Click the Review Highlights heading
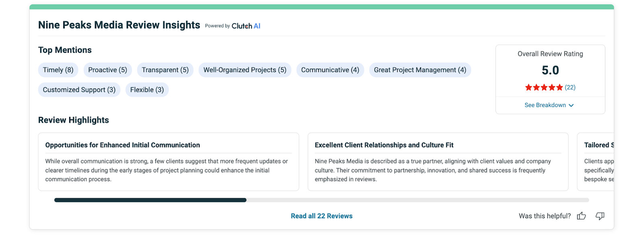The width and height of the screenshot is (644, 240). point(74,120)
